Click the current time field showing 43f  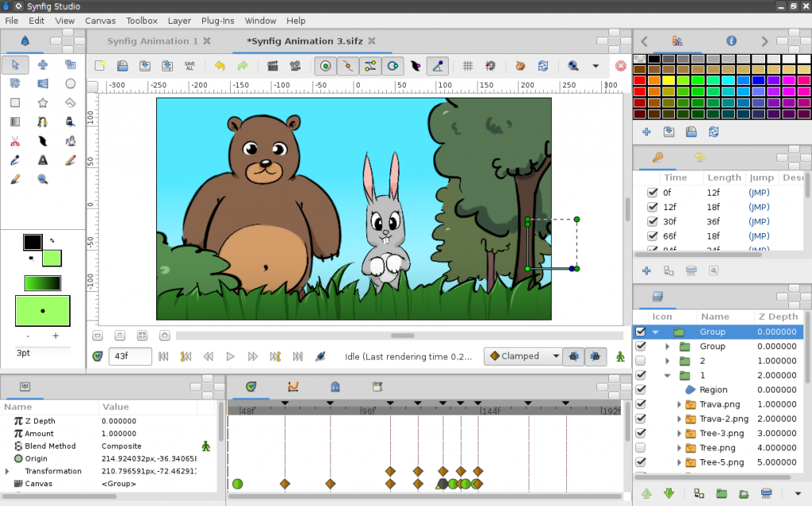pyautogui.click(x=130, y=356)
